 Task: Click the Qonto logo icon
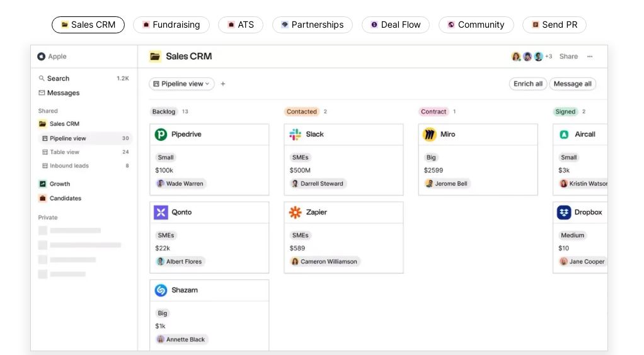pyautogui.click(x=161, y=212)
